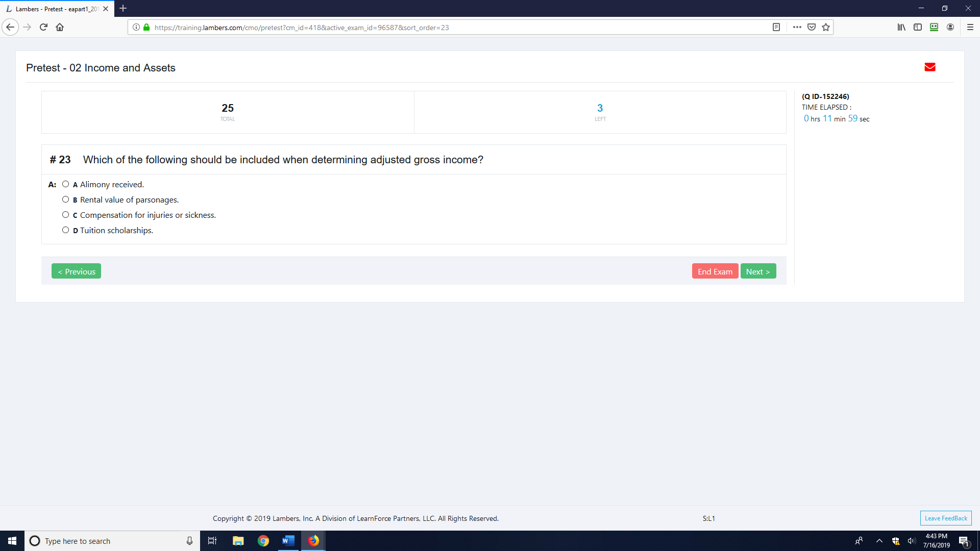Toggle reader view icon in address bar

[776, 28]
